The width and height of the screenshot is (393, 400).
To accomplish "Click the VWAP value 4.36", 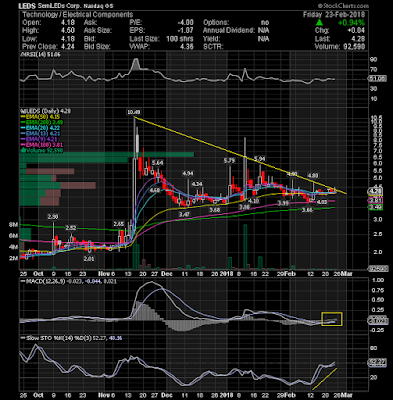I will click(187, 47).
